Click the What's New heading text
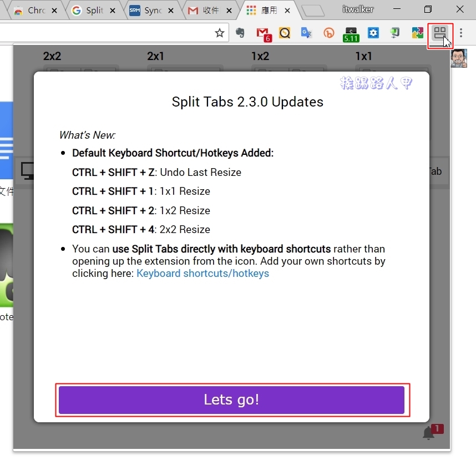The width and height of the screenshot is (476, 460). (88, 135)
